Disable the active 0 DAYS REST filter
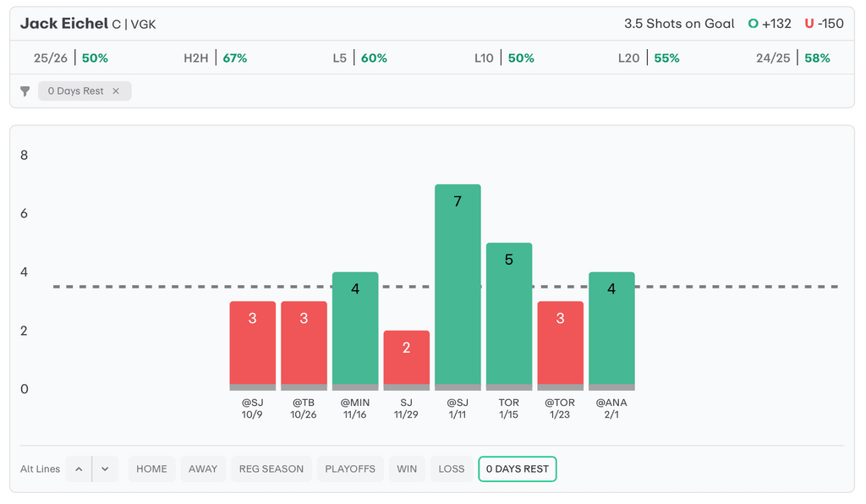 (517, 469)
